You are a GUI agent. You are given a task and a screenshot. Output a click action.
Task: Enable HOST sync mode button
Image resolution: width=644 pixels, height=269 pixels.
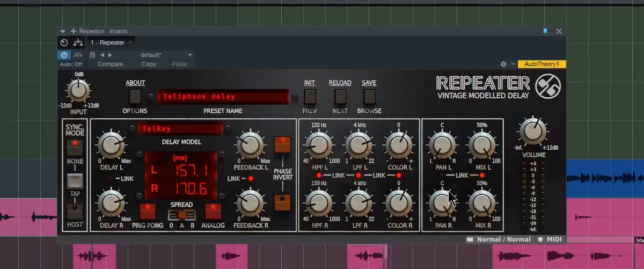click(75, 212)
